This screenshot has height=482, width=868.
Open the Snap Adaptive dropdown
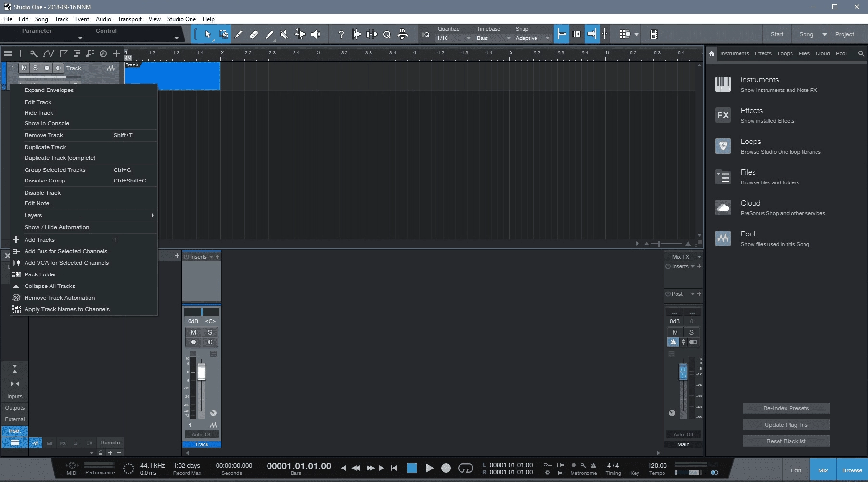(532, 38)
